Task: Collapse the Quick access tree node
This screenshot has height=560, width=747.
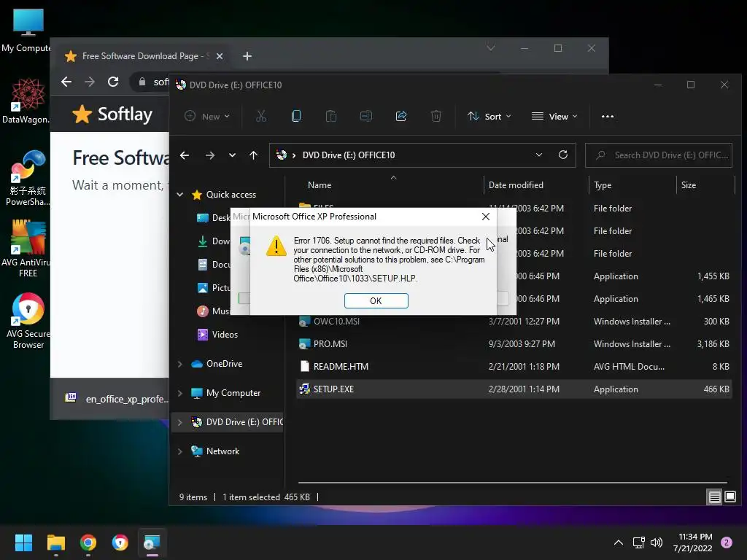Action: pyautogui.click(x=180, y=194)
